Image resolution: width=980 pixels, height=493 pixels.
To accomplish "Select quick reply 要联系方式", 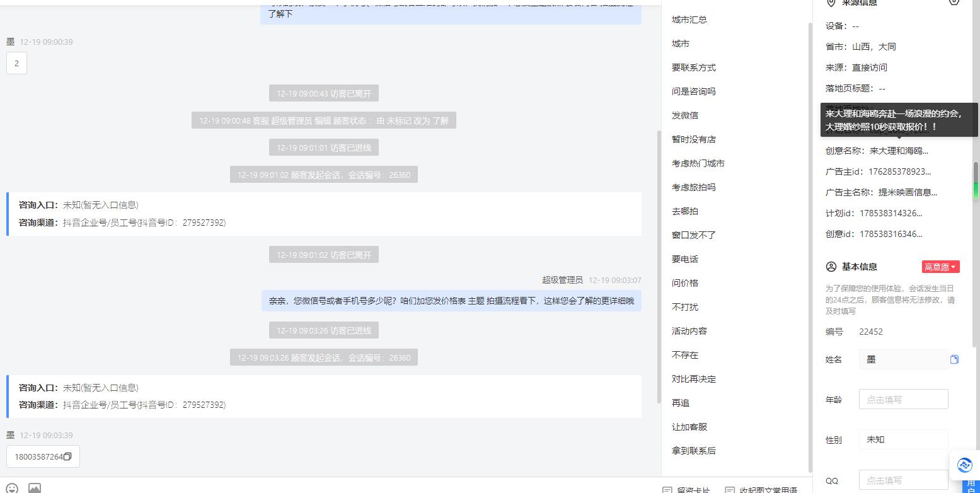I will tap(694, 67).
